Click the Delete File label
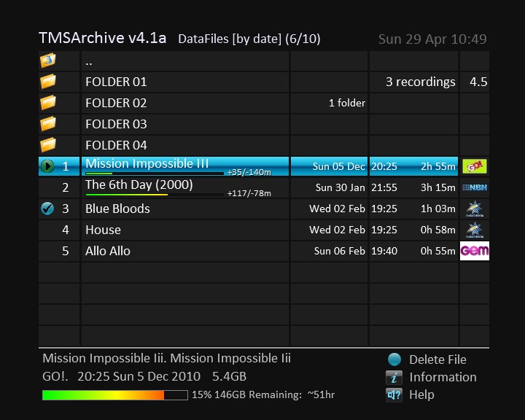Viewport: 525px width, 420px height. coord(437,359)
